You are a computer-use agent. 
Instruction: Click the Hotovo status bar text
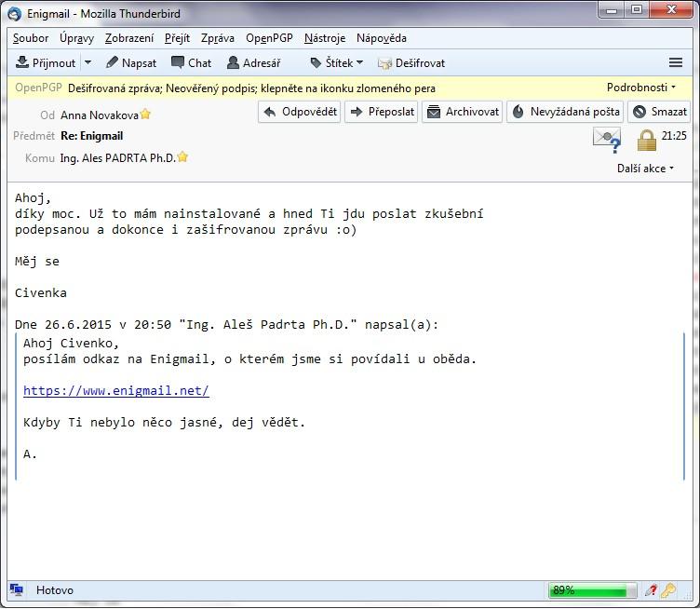[55, 590]
